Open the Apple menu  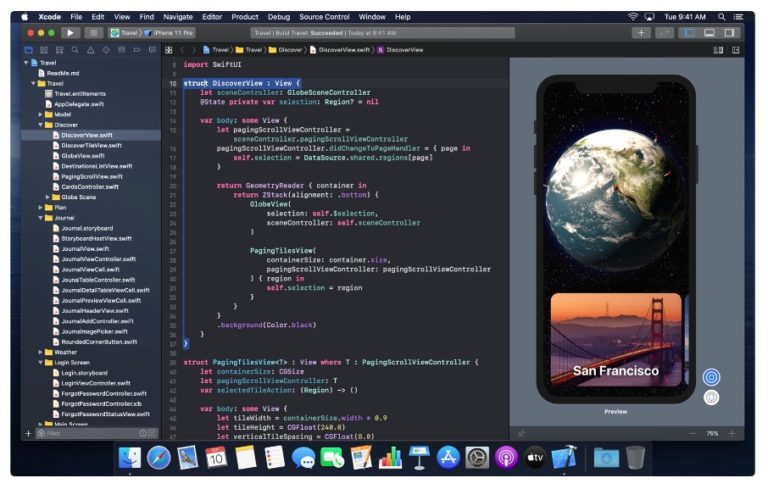25,17
